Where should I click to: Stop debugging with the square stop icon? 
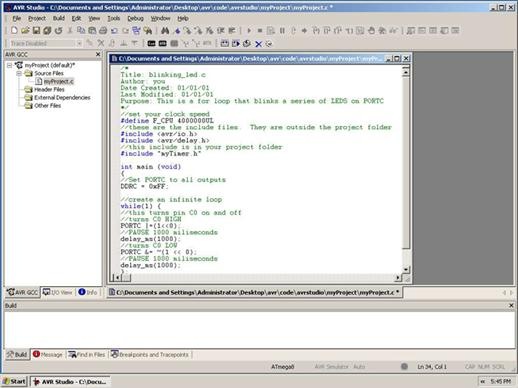pyautogui.click(x=260, y=30)
